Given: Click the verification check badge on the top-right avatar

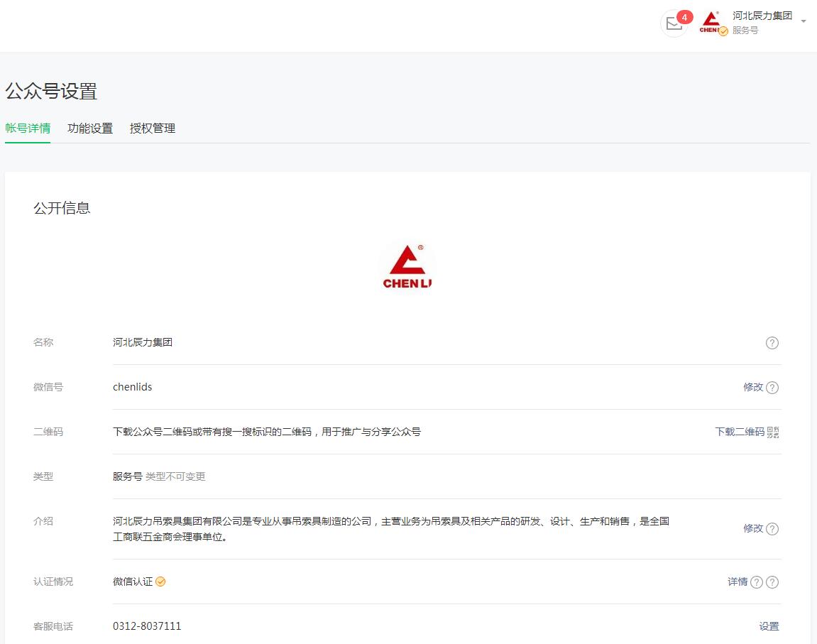Looking at the screenshot, I should pyautogui.click(x=723, y=32).
